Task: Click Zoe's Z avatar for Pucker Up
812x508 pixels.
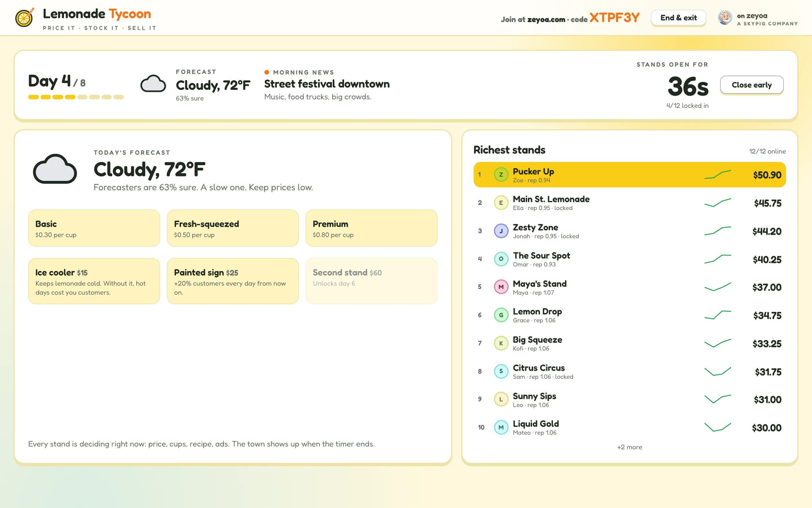Action: (x=501, y=175)
